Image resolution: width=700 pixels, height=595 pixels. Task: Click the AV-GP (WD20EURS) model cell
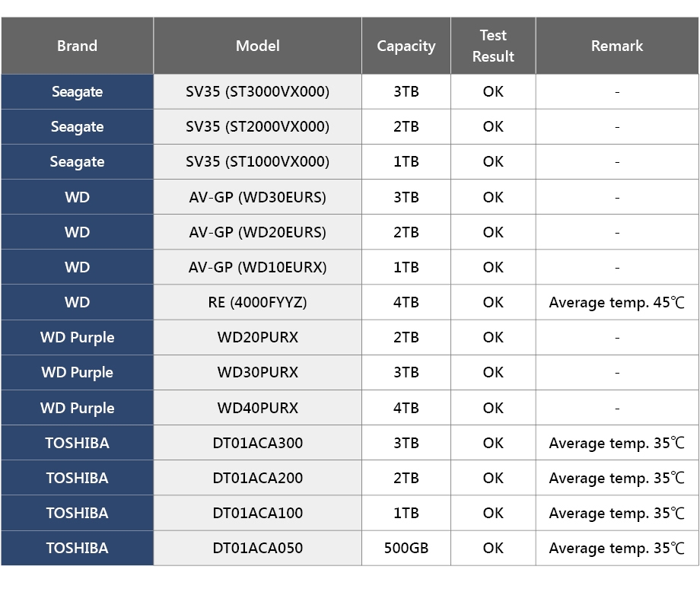(257, 232)
